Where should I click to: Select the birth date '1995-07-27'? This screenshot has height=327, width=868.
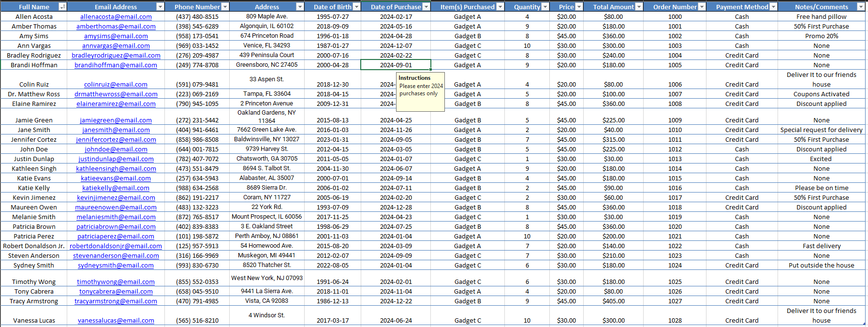[333, 16]
